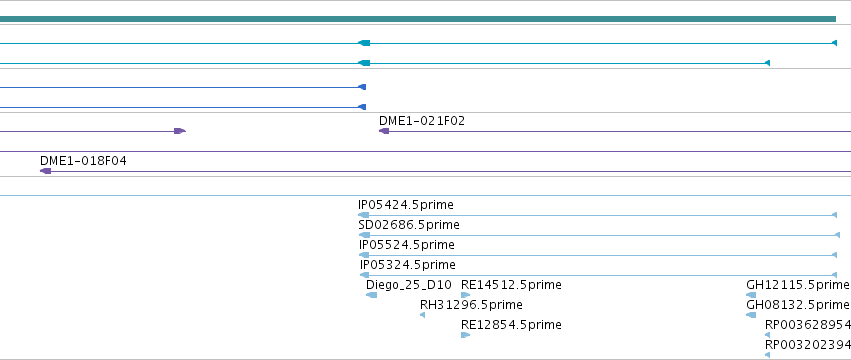The height and width of the screenshot is (360, 851).
Task: Select the IP05324.5prime alignment label
Action: 408,265
